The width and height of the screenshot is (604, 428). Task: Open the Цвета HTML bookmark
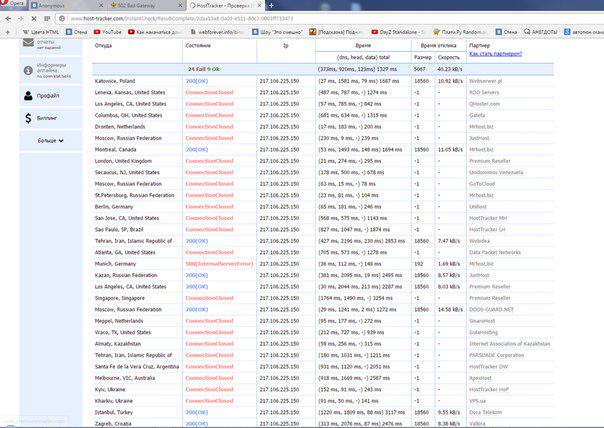41,32
